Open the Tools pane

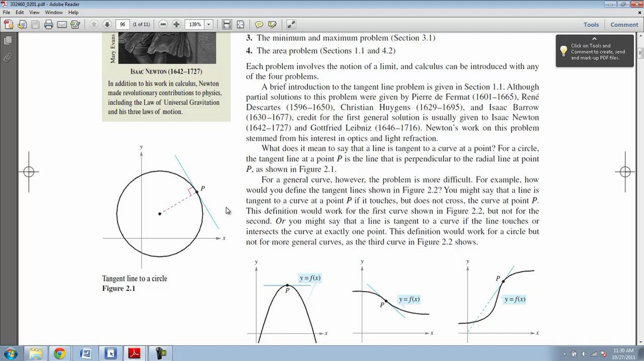[x=591, y=25]
